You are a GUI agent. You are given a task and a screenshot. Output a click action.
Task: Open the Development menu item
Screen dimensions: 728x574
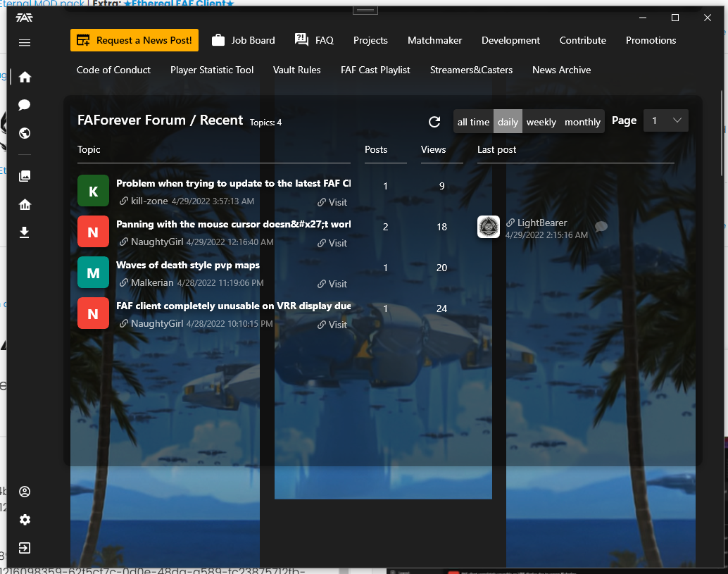510,40
